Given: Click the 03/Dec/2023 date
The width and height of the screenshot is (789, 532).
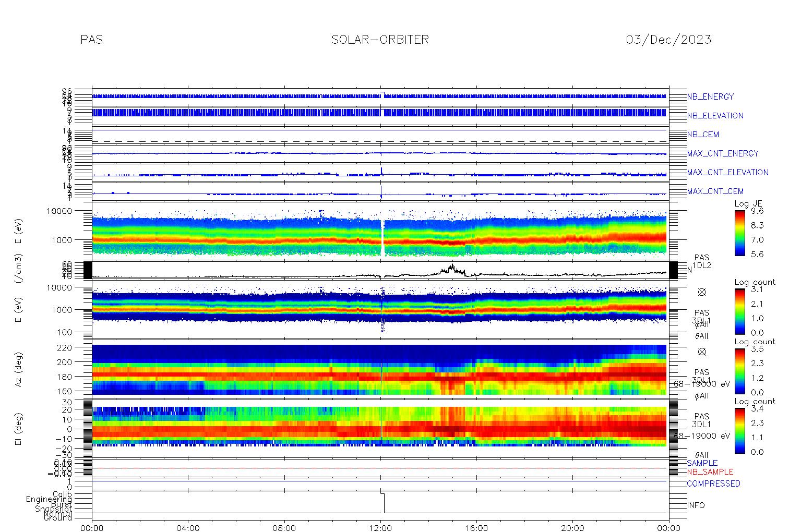Looking at the screenshot, I should (x=668, y=40).
